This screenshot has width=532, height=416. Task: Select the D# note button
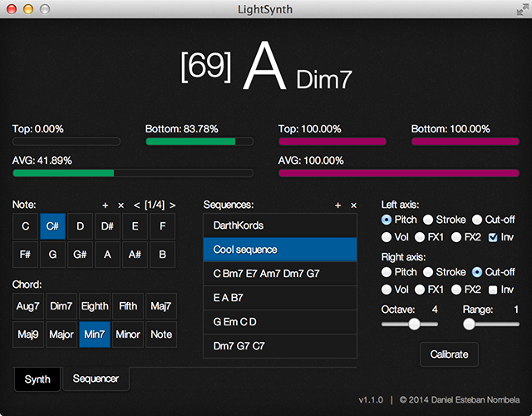(107, 226)
